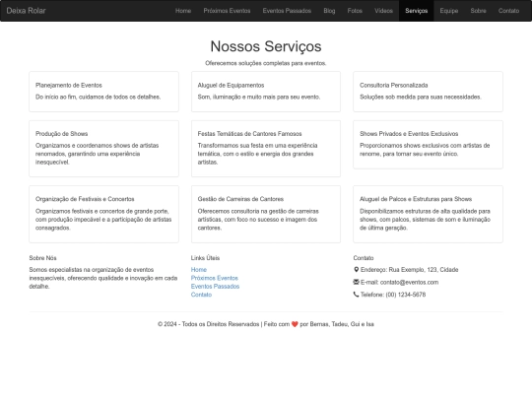
Task: Click the Sobre Nós footer heading
Action: coord(42,258)
